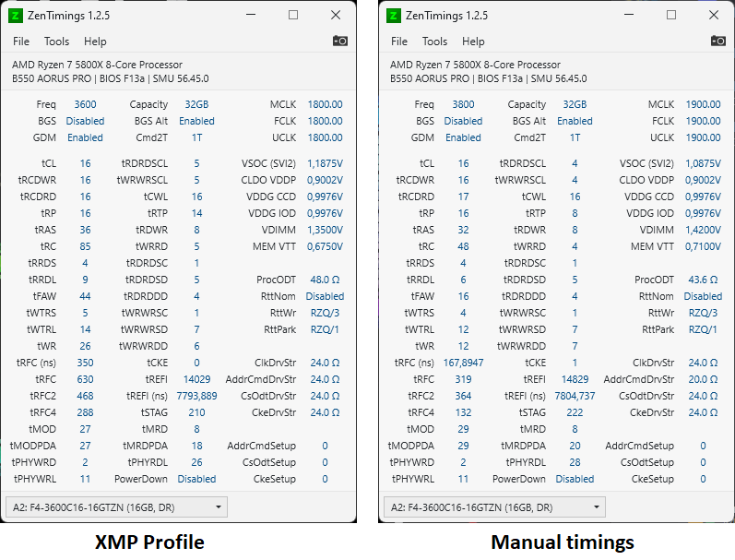Image resolution: width=735 pixels, height=560 pixels.
Task: Click the tRC value 85
Action: point(86,246)
